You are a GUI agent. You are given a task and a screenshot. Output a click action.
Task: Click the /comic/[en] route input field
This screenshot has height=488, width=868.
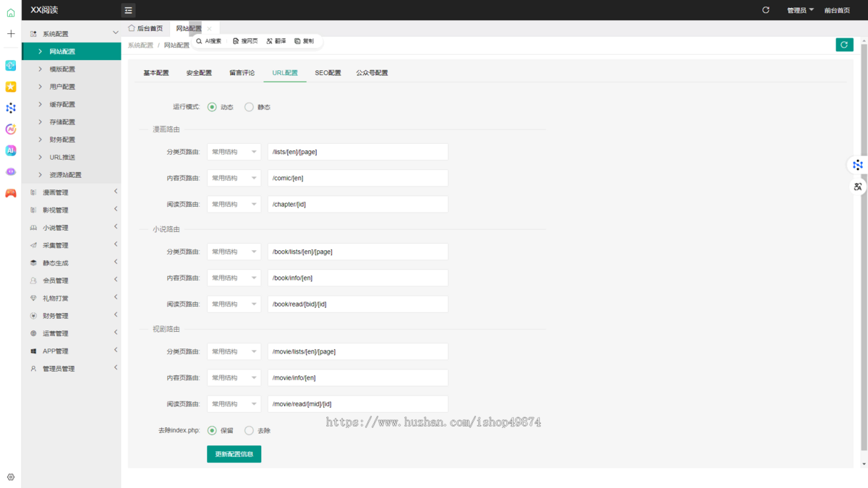pyautogui.click(x=358, y=178)
